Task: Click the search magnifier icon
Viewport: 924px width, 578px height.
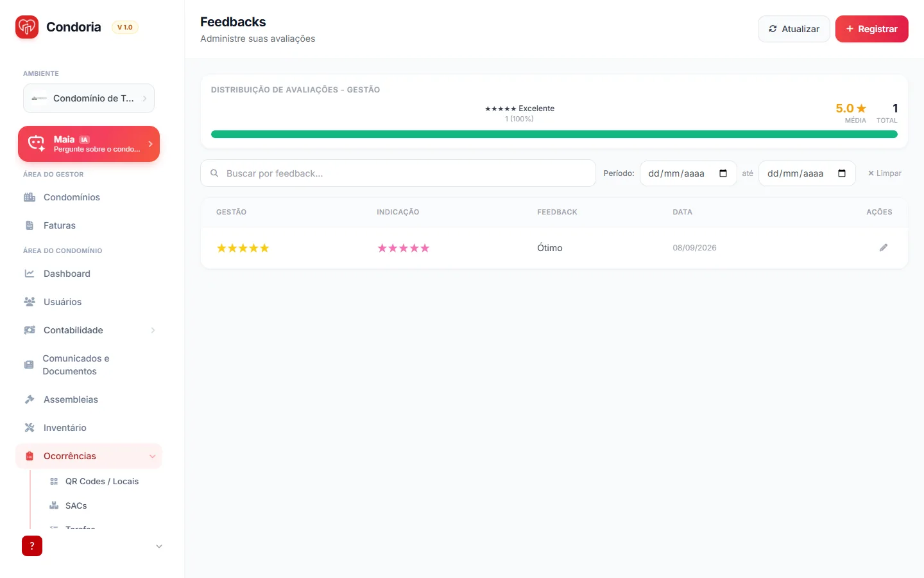Action: (x=214, y=173)
